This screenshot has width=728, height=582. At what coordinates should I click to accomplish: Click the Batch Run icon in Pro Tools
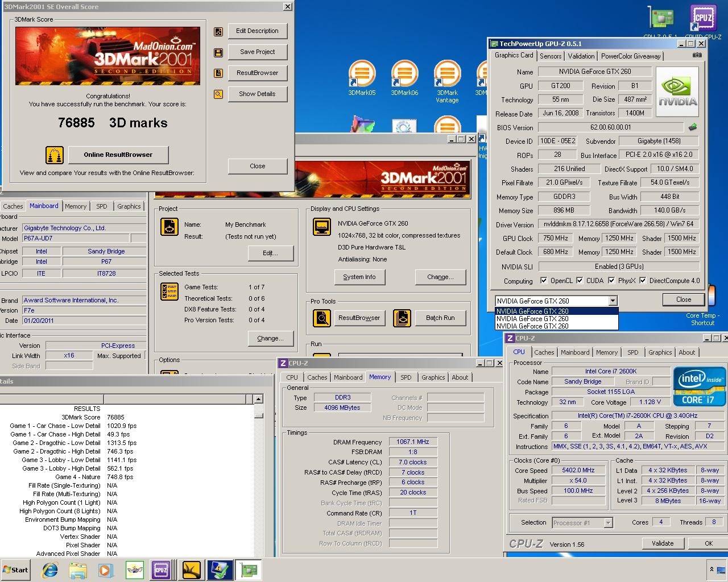tap(402, 318)
